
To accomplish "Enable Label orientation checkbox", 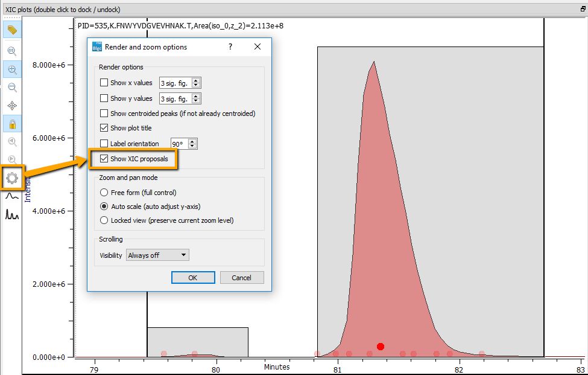I will click(104, 143).
